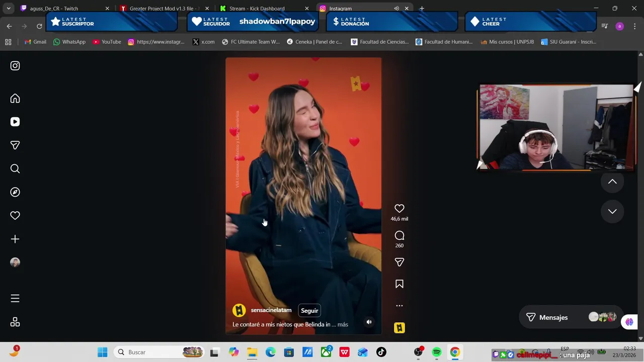Open Mis cursos UNPSJB bookmark
The height and width of the screenshot is (362, 644).
point(507,42)
